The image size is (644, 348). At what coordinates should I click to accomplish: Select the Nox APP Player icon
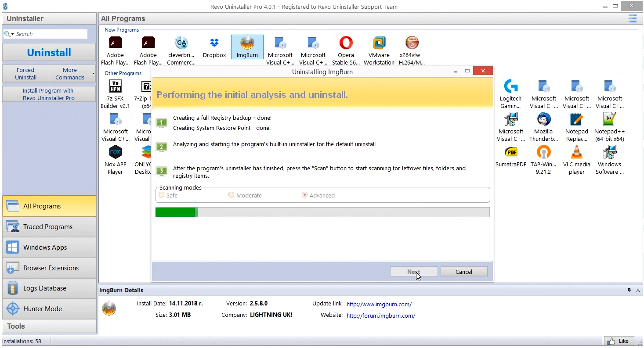115,152
